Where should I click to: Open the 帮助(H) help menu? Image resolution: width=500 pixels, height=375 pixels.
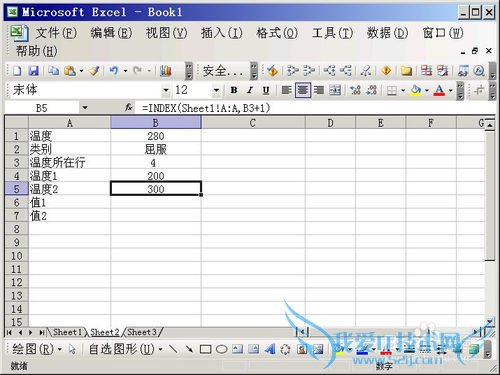pos(37,51)
